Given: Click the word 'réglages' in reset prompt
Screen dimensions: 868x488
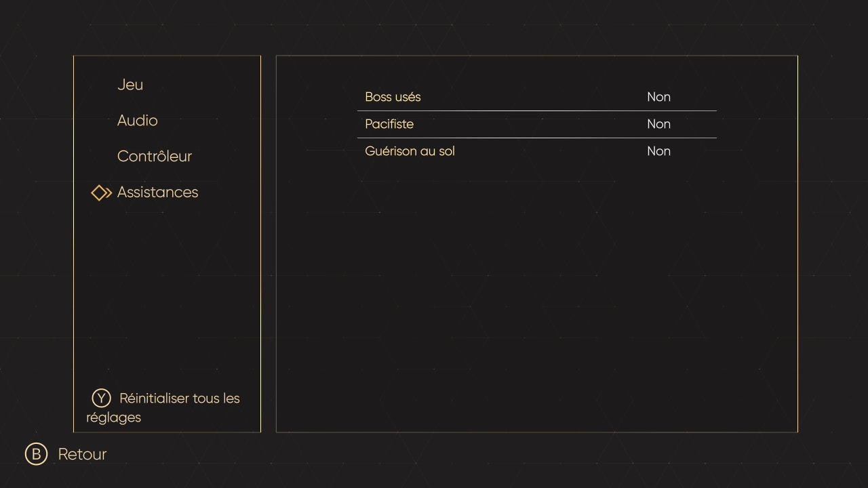Looking at the screenshot, I should point(114,418).
